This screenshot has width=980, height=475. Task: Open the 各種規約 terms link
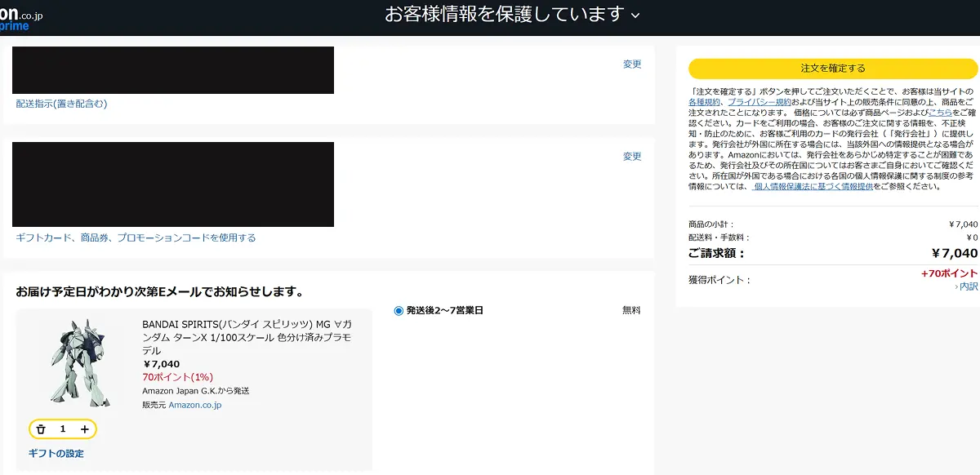[x=704, y=102]
